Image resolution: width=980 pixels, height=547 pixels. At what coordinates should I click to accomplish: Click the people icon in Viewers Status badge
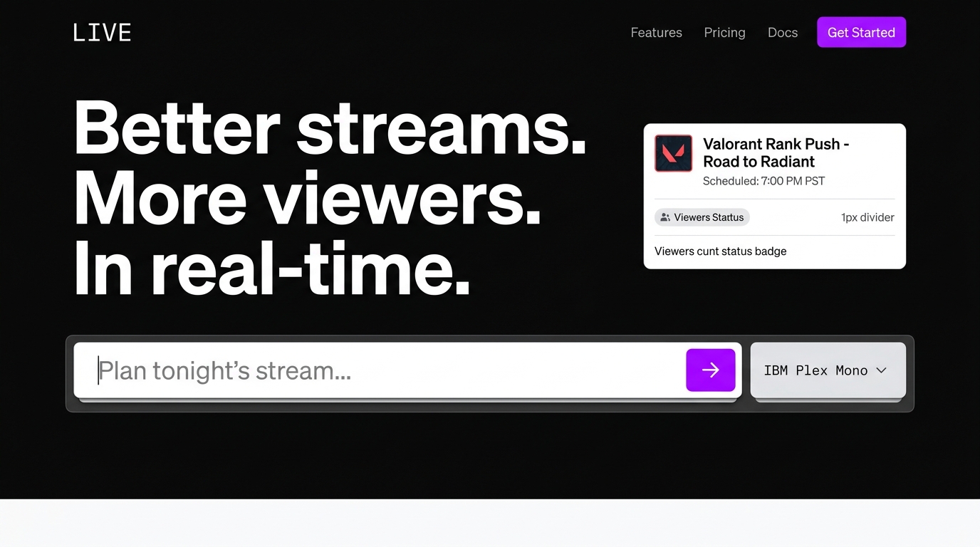[665, 217]
